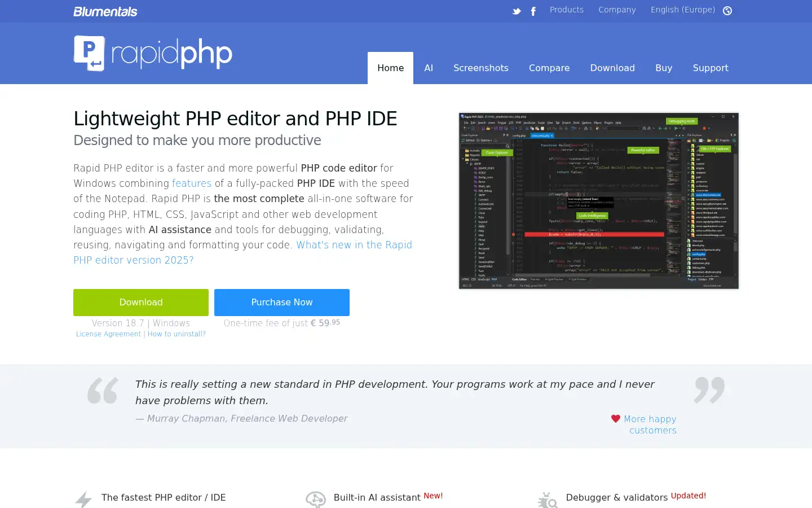
Task: Go to the Screenshots tab
Action: pyautogui.click(x=481, y=68)
